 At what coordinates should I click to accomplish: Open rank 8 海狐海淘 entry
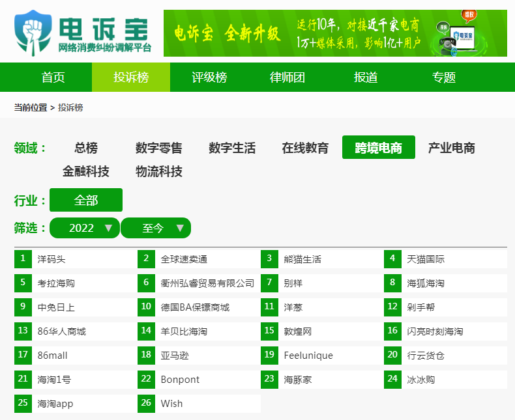[445, 283]
